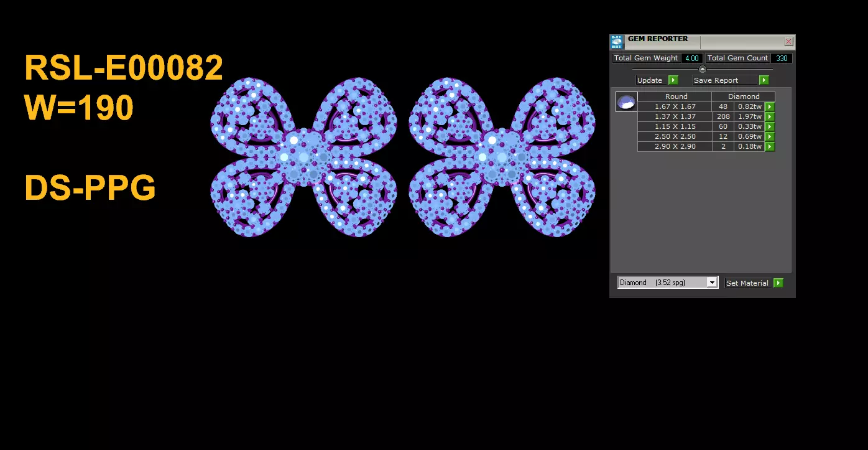
Task: Click the RSL-E00082 model label
Action: click(x=124, y=68)
